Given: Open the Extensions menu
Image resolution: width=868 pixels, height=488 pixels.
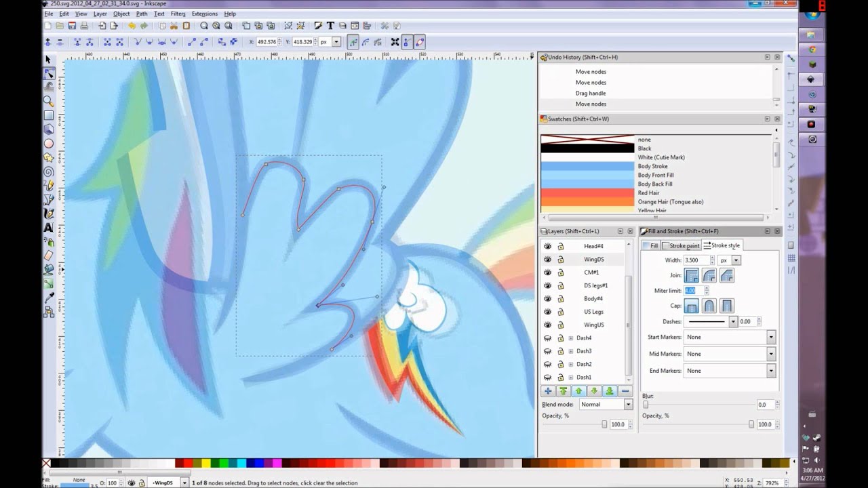Looking at the screenshot, I should tap(204, 14).
